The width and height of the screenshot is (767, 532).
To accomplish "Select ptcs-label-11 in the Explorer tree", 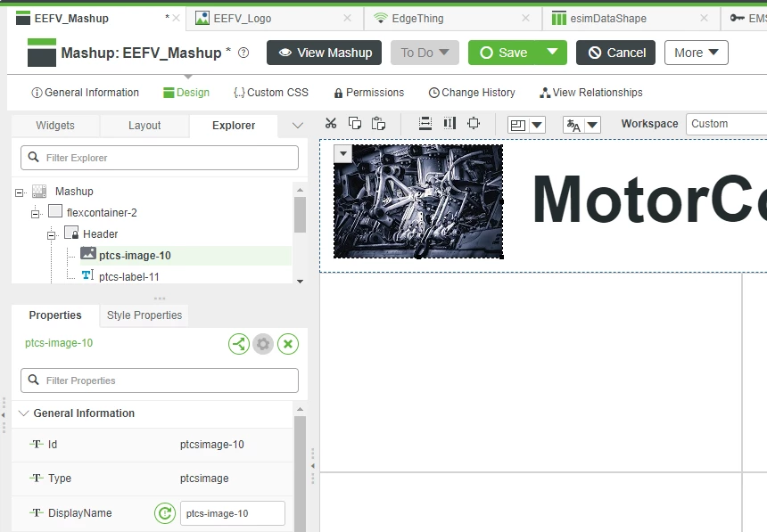I will [136, 276].
